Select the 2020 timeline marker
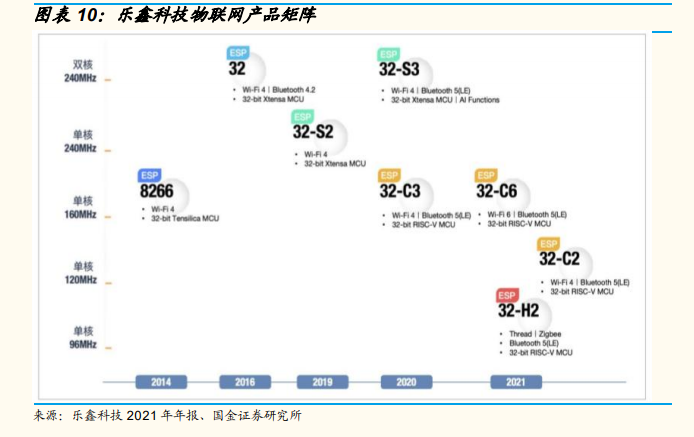The image size is (694, 437). click(x=406, y=382)
